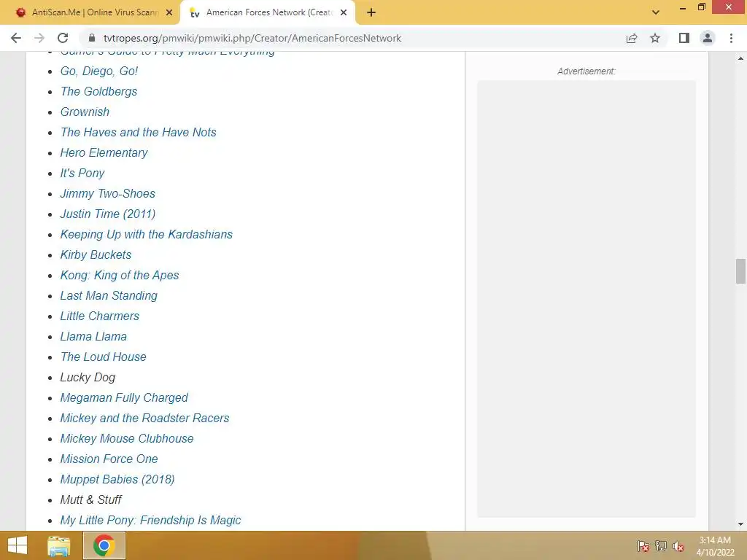Click the scrollbar up arrow
Viewport: 747px width, 560px height.
click(x=740, y=58)
